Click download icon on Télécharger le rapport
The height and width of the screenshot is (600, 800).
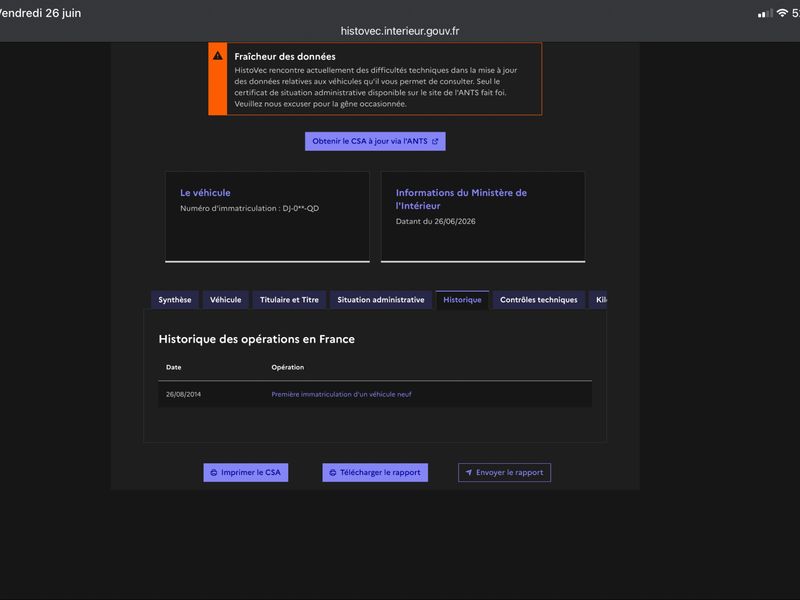333,472
